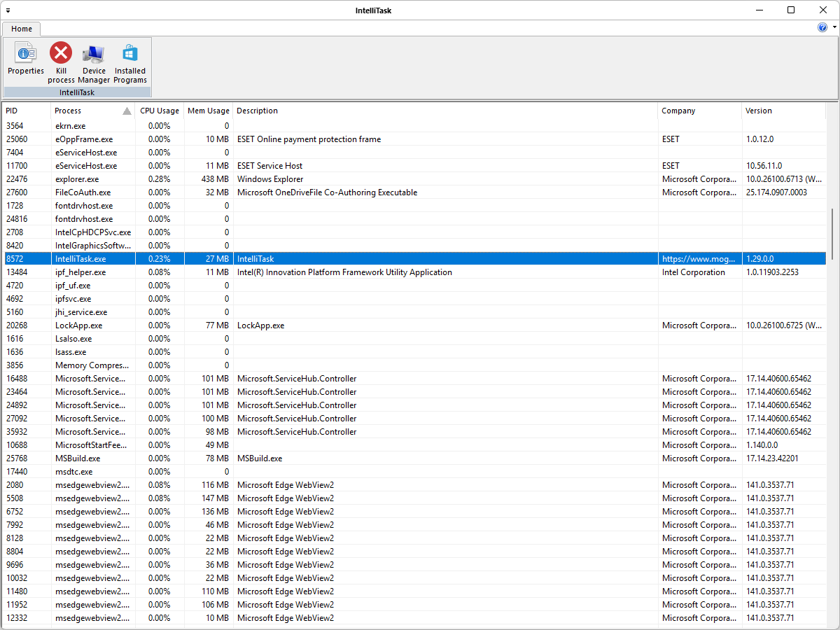The width and height of the screenshot is (840, 630).
Task: Open the quick access toolbar dropdown
Action: tap(8, 10)
